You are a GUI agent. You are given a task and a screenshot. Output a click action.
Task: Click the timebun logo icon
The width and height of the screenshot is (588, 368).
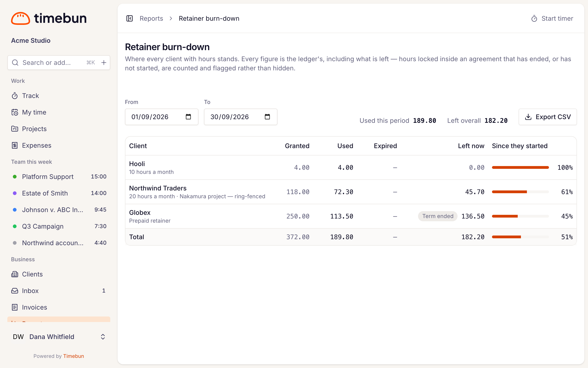pyautogui.click(x=20, y=18)
